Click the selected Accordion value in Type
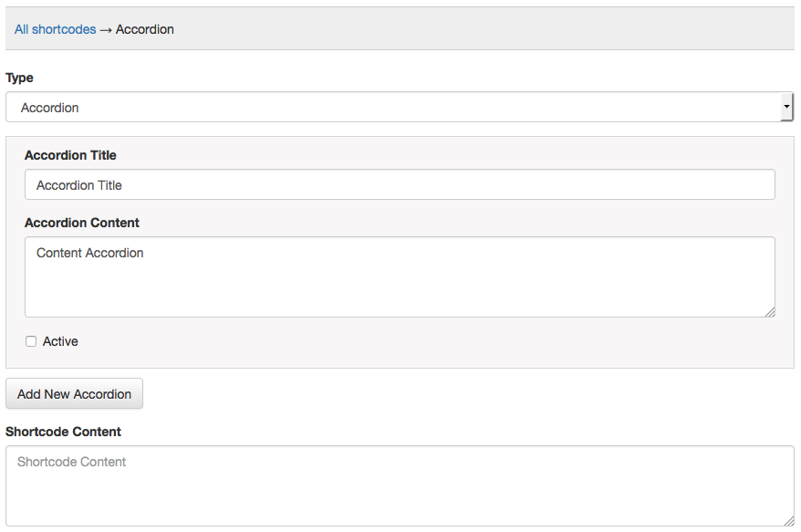 [50, 108]
